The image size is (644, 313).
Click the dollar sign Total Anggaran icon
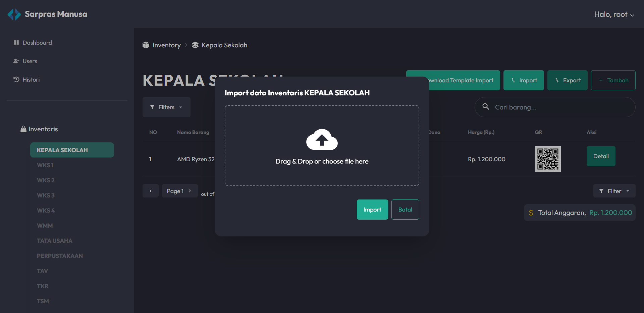coord(531,213)
